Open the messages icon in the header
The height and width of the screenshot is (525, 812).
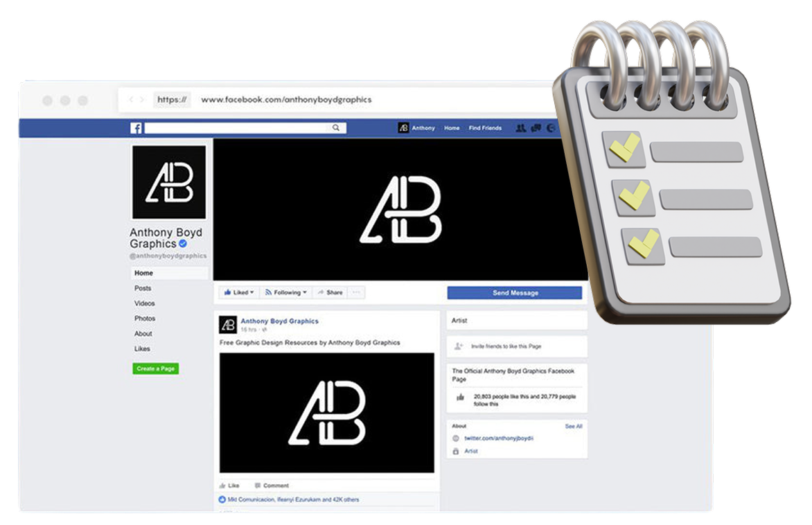(x=536, y=128)
